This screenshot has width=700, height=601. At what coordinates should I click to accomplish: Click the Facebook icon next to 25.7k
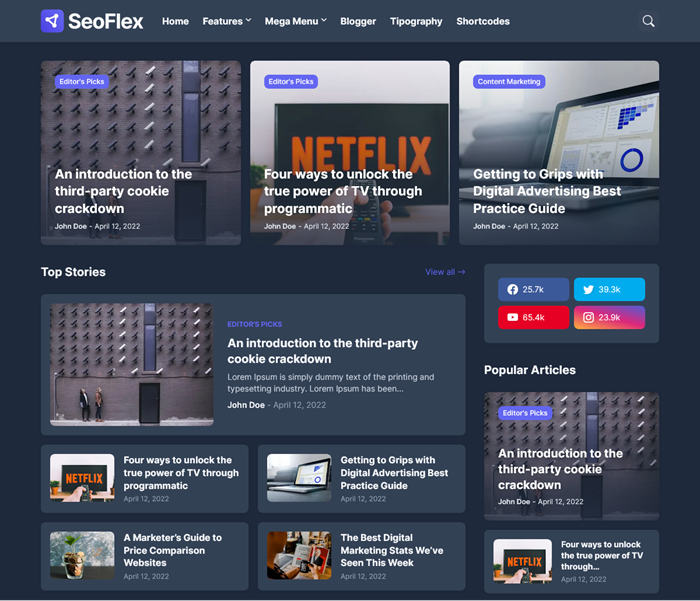point(512,289)
